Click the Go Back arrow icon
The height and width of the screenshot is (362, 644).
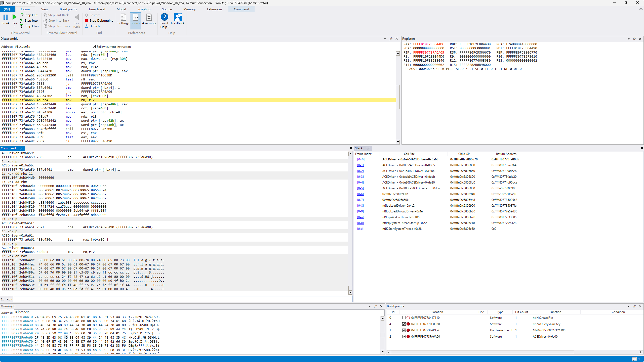click(x=77, y=17)
